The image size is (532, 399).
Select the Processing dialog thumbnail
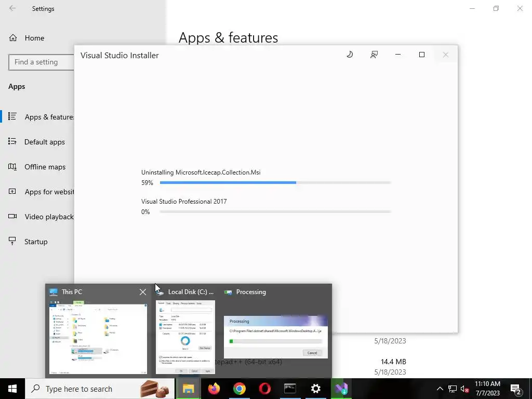pos(276,337)
